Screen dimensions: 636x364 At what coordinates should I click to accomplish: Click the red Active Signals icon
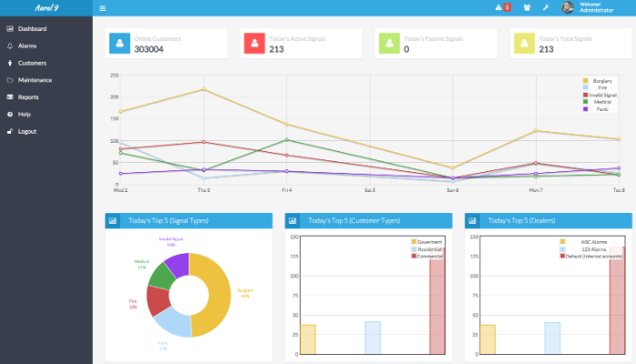pos(253,43)
